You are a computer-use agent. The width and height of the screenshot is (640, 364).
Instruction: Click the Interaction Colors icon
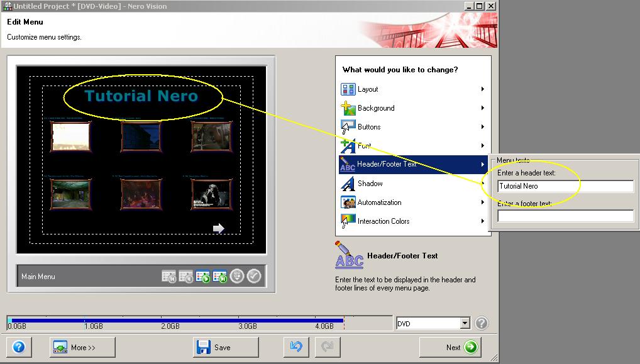[348, 221]
